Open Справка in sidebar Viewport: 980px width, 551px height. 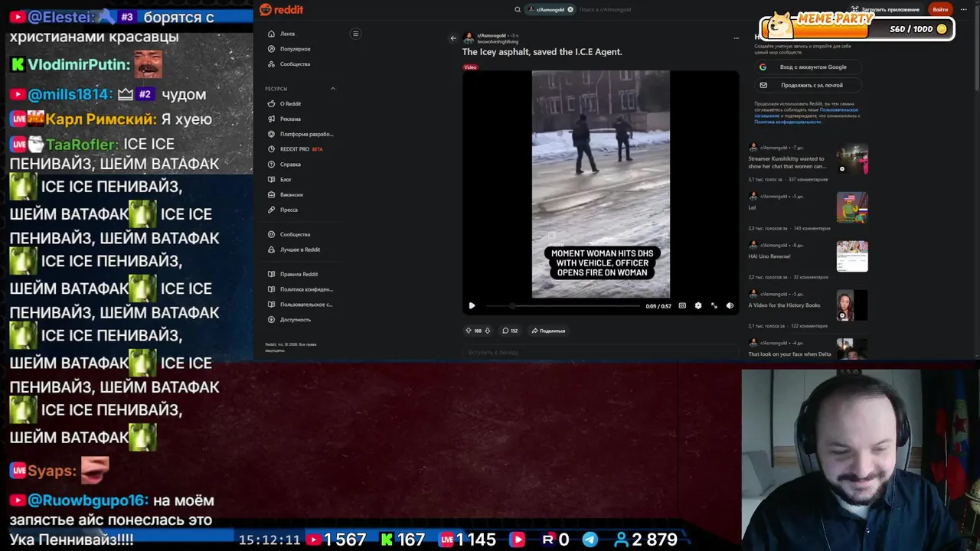tap(290, 165)
